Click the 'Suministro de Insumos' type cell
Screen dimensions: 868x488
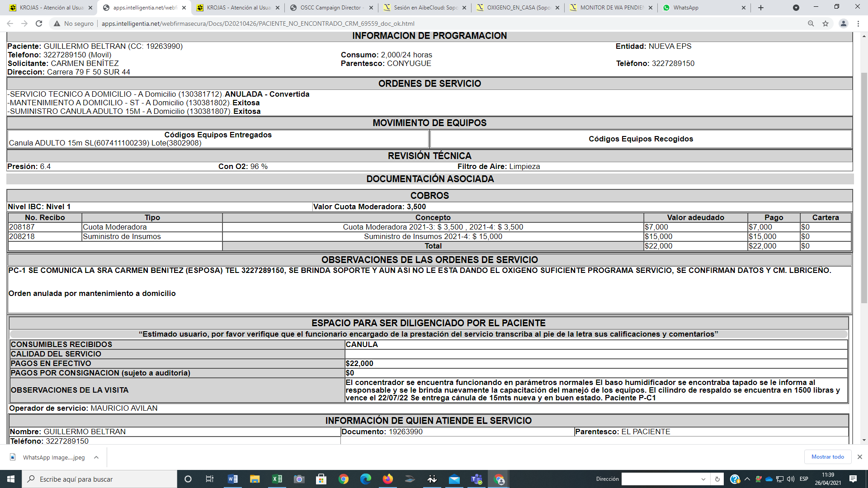(x=152, y=236)
